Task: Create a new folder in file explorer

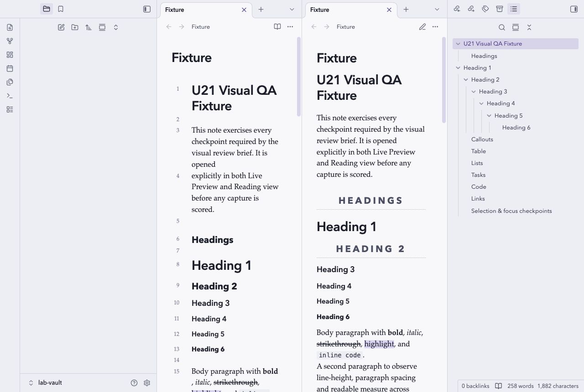Action: (x=75, y=27)
